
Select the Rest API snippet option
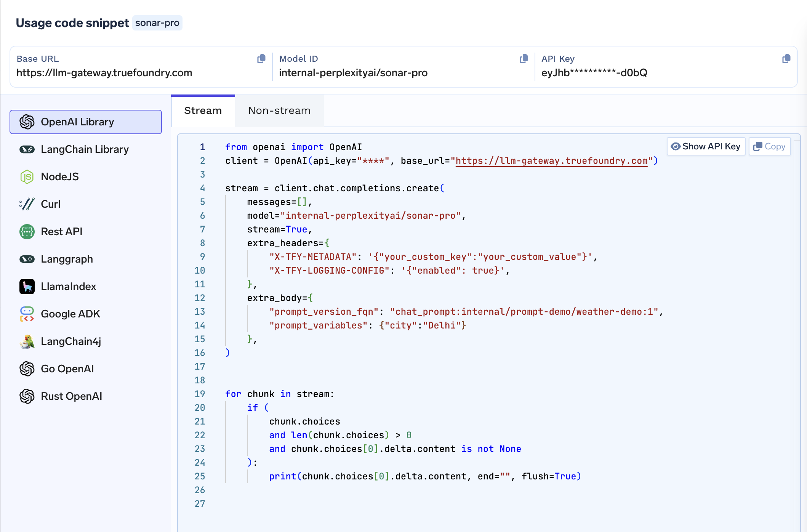point(86,232)
